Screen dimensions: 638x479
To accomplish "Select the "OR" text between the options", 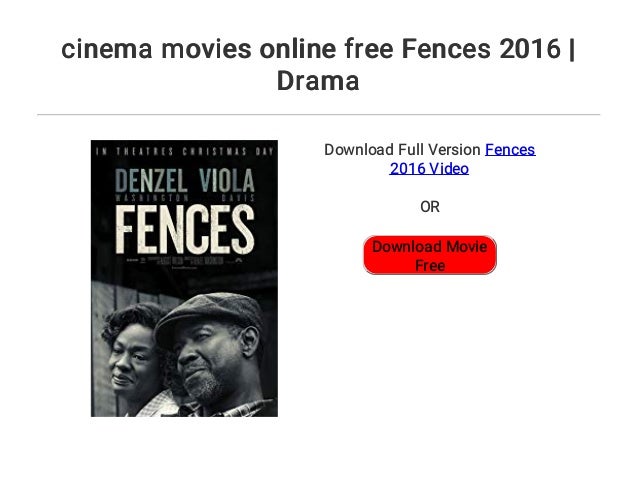I will (x=429, y=208).
